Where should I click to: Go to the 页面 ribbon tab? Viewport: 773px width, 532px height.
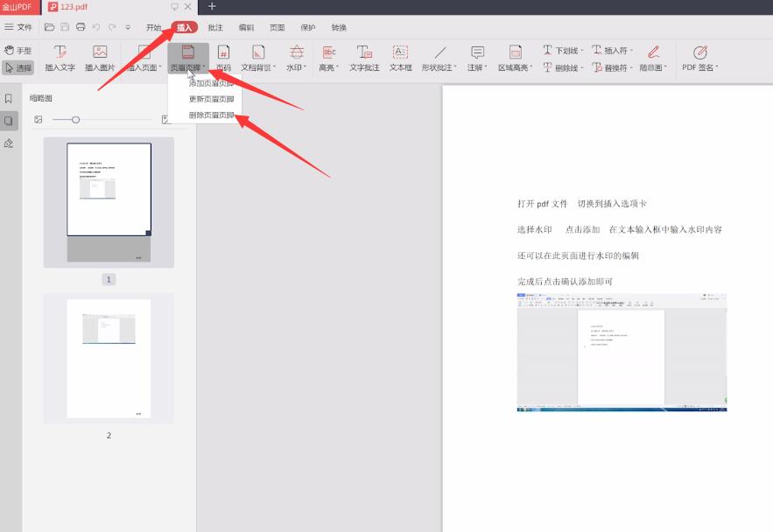coord(277,28)
